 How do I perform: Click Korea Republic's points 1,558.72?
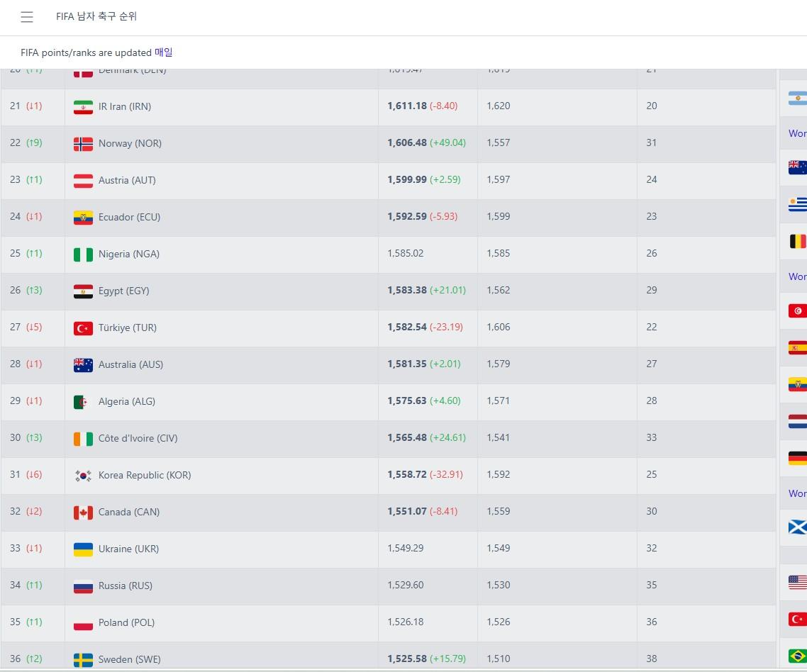point(407,475)
